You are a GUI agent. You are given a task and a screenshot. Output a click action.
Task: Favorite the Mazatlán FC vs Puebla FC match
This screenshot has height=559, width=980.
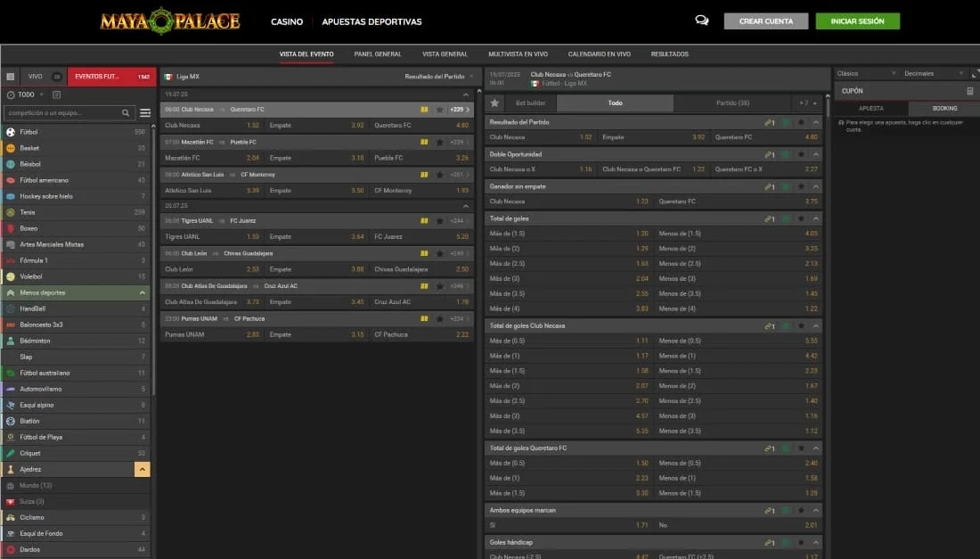439,142
